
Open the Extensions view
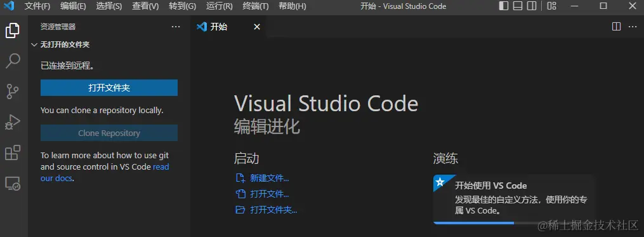(x=12, y=152)
